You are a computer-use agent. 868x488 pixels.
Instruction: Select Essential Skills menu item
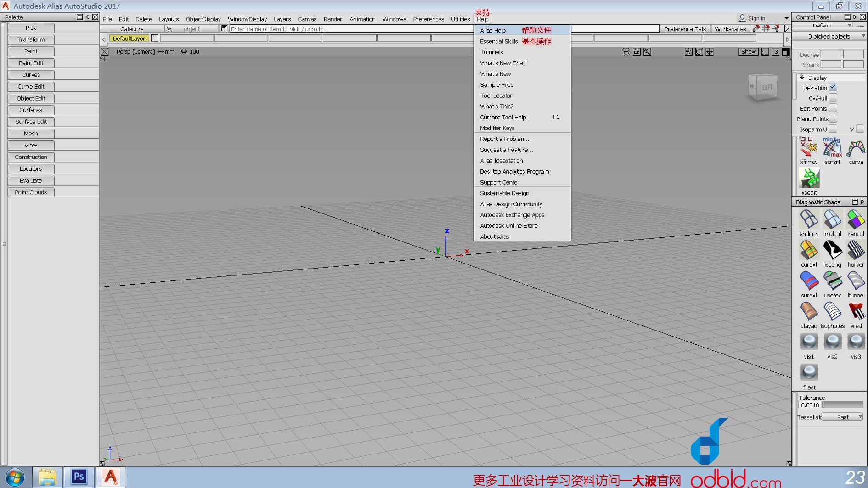(x=522, y=41)
